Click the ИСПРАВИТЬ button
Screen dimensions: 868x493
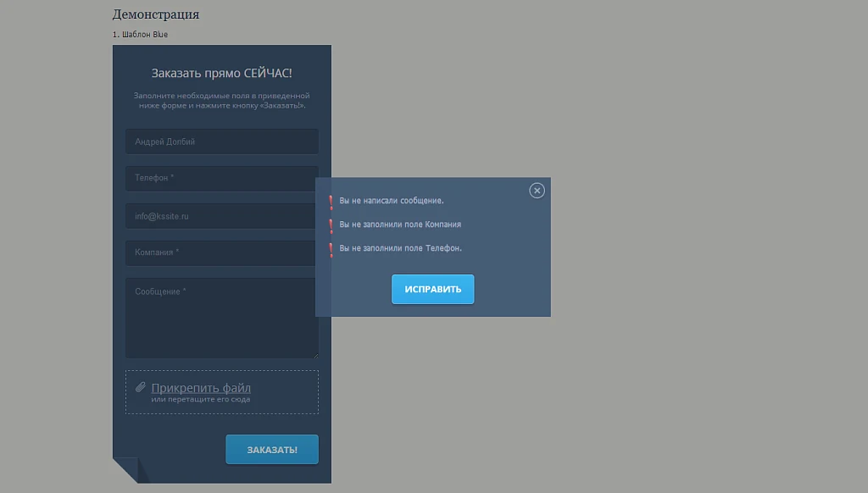point(432,289)
